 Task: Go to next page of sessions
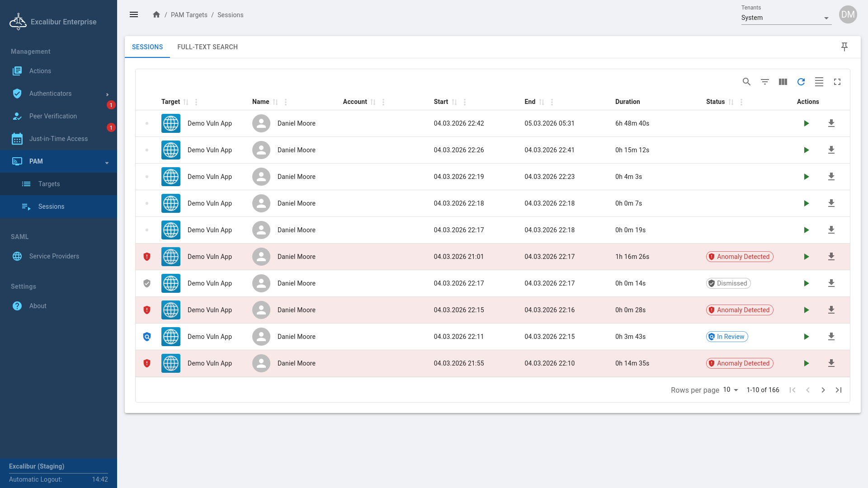click(823, 390)
